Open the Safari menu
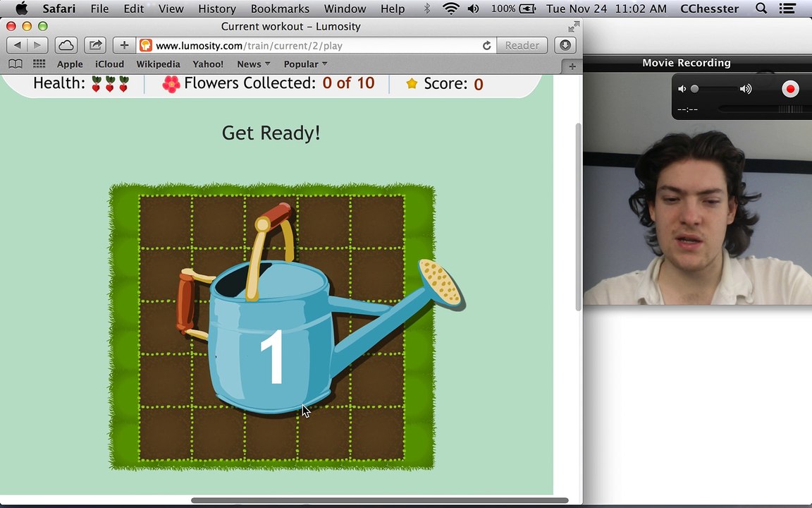Screen dimensions: 812x508 point(59,8)
